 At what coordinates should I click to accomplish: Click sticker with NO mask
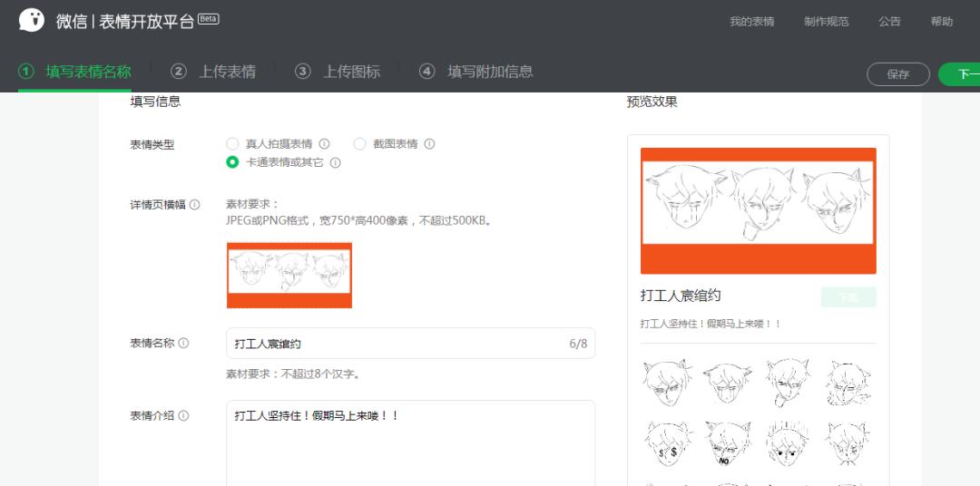[728, 442]
